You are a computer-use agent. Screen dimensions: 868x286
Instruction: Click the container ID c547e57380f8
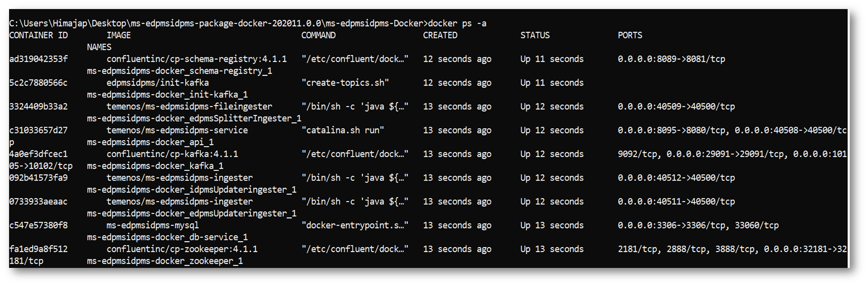coord(38,225)
